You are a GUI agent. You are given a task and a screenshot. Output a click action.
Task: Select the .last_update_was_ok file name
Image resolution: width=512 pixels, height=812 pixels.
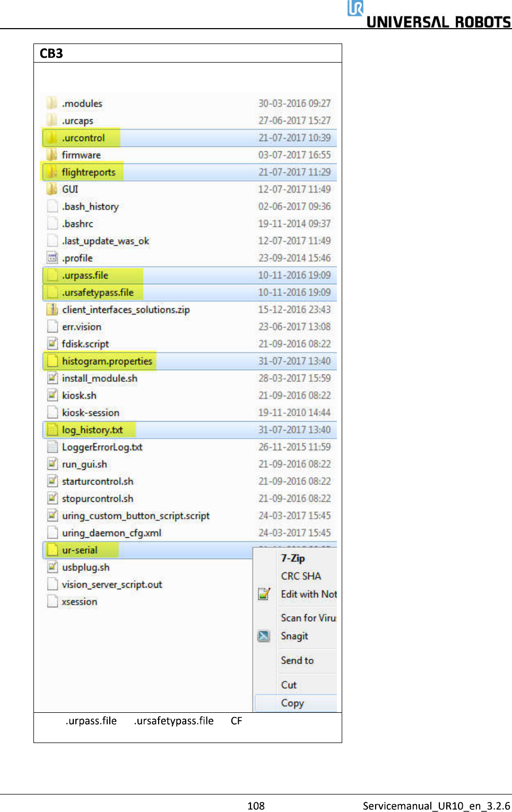(106, 241)
